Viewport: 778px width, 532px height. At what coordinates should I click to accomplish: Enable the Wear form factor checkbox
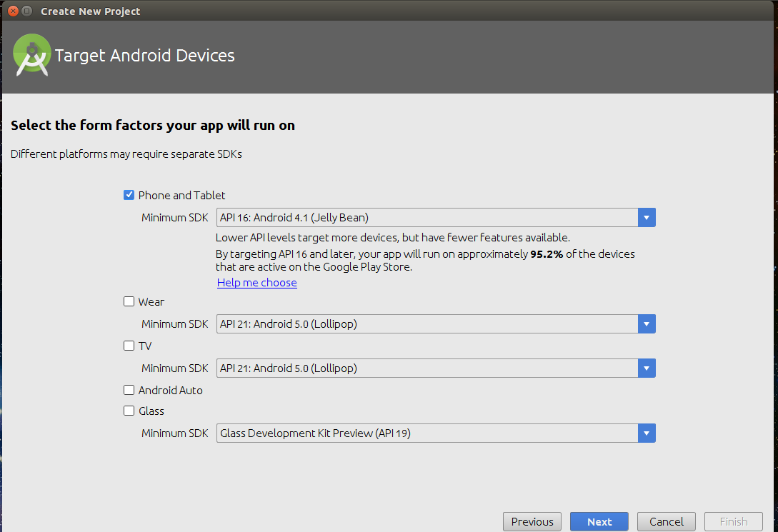129,301
